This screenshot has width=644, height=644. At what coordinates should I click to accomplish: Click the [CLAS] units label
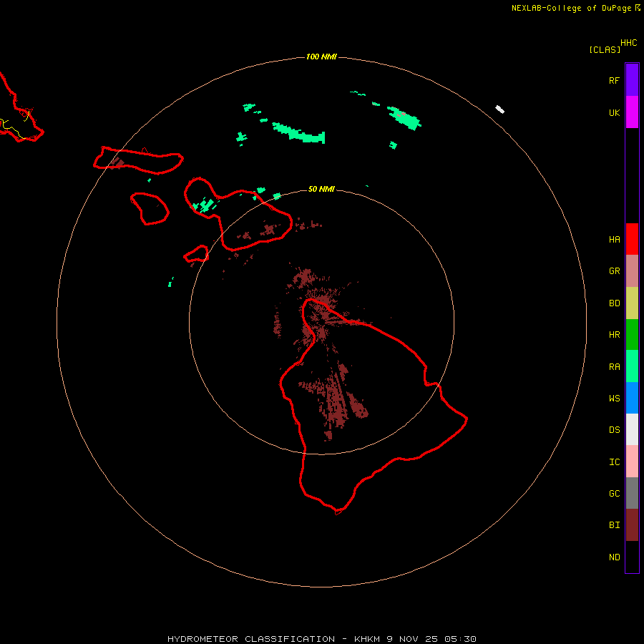pos(605,49)
